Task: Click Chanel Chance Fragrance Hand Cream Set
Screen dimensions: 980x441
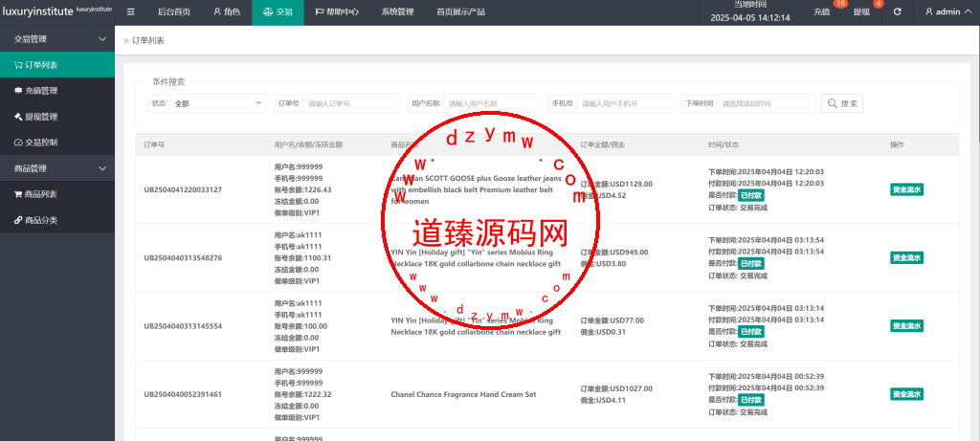Action: pyautogui.click(x=463, y=394)
